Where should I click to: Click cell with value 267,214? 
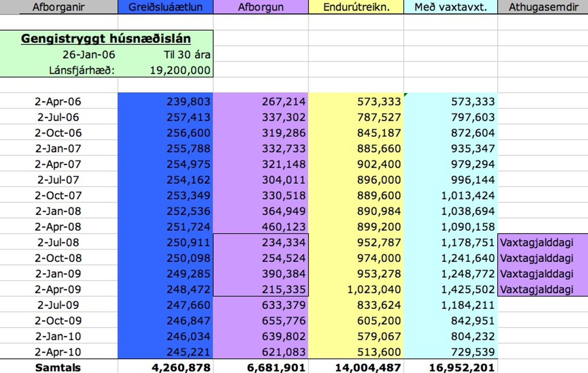click(x=261, y=101)
